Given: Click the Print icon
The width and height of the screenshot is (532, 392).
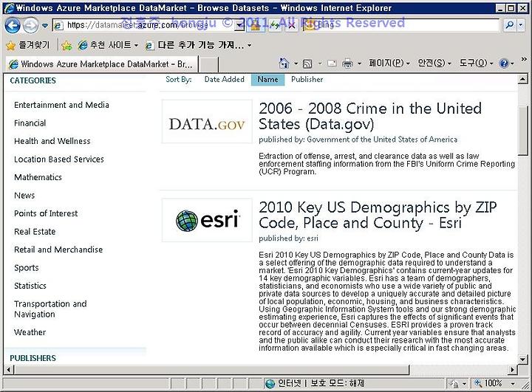Looking at the screenshot, I should click(x=347, y=63).
